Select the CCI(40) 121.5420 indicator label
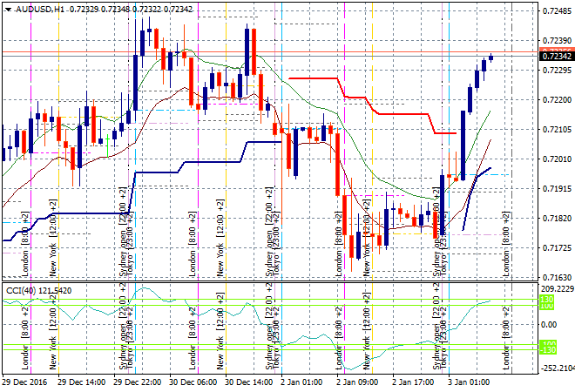The width and height of the screenshot is (575, 392). point(39,291)
